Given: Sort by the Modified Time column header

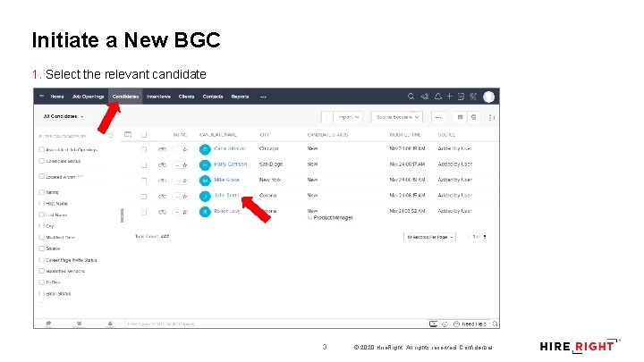Looking at the screenshot, I should pyautogui.click(x=405, y=135).
